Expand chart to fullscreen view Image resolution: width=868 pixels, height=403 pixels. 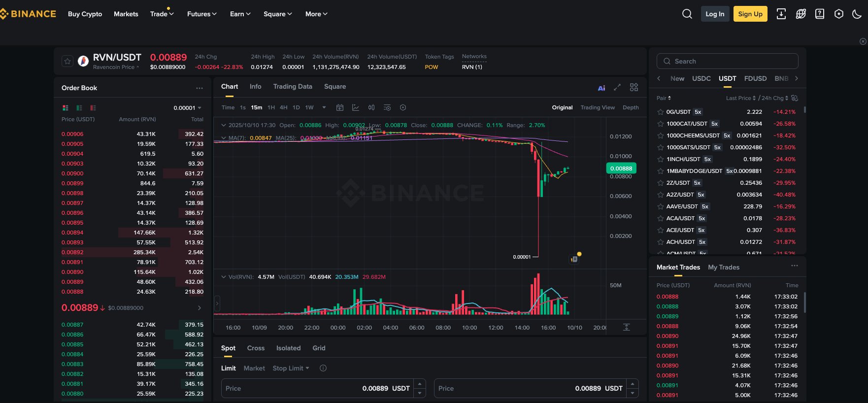click(x=617, y=87)
